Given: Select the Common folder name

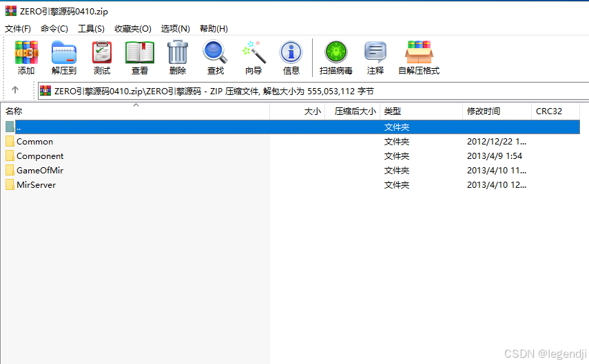Looking at the screenshot, I should point(35,142).
